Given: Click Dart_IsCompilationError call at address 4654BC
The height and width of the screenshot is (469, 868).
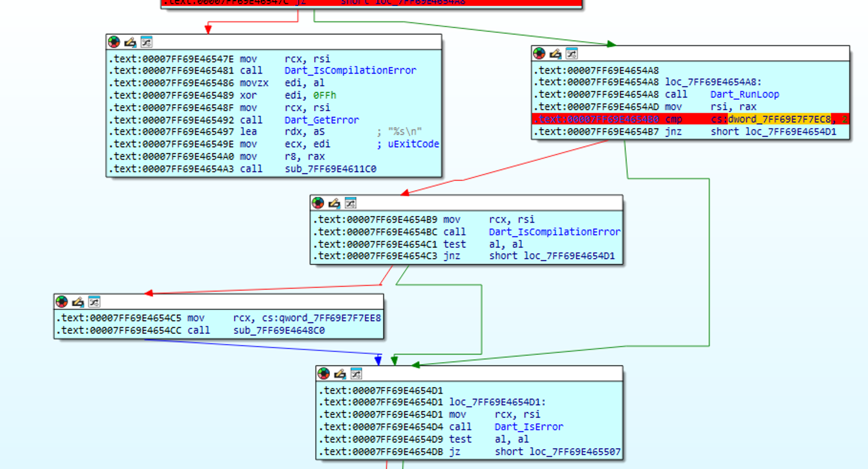Looking at the screenshot, I should pyautogui.click(x=555, y=232).
